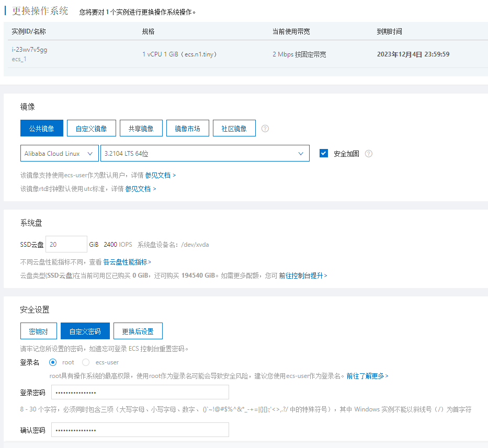Viewport: 488px width, 448px height.
Task: Toggle the 安全加固 checkbox
Action: point(324,153)
